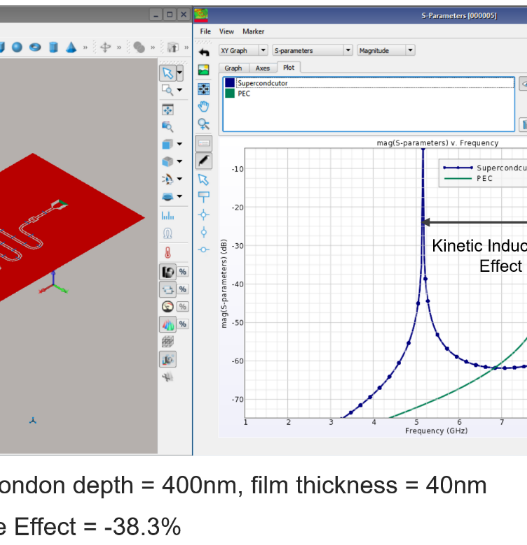Screen dimensions: 527x545
Task: Click the grey mesh cube icon
Action: pyautogui.click(x=168, y=342)
